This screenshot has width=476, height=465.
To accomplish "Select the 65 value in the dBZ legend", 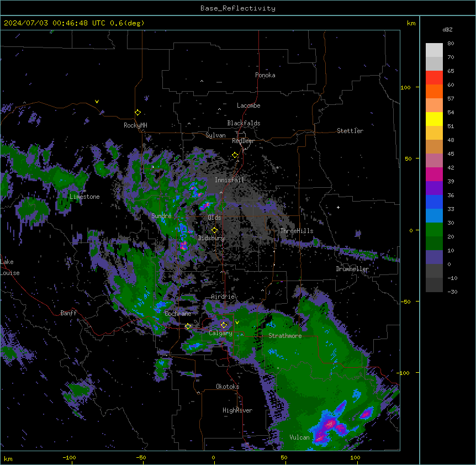I will (x=451, y=71).
